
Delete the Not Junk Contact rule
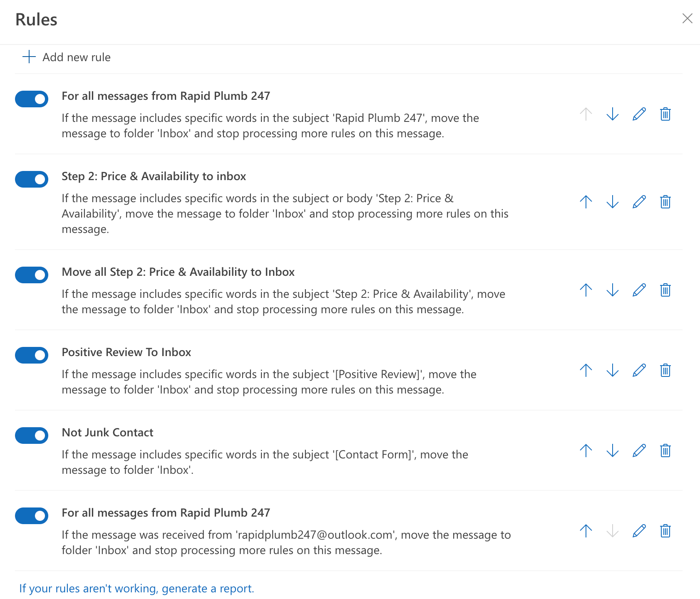click(665, 450)
